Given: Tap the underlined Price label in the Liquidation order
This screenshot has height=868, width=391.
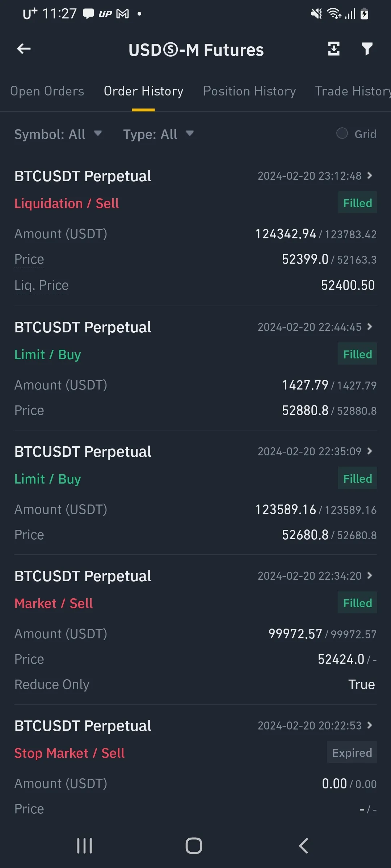Looking at the screenshot, I should point(29,259).
